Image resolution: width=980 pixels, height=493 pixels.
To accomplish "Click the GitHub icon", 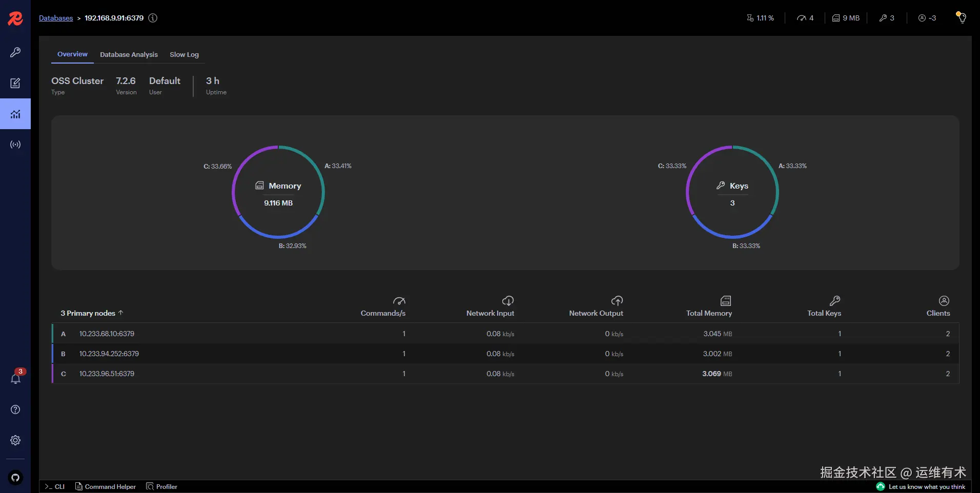I will tap(15, 478).
